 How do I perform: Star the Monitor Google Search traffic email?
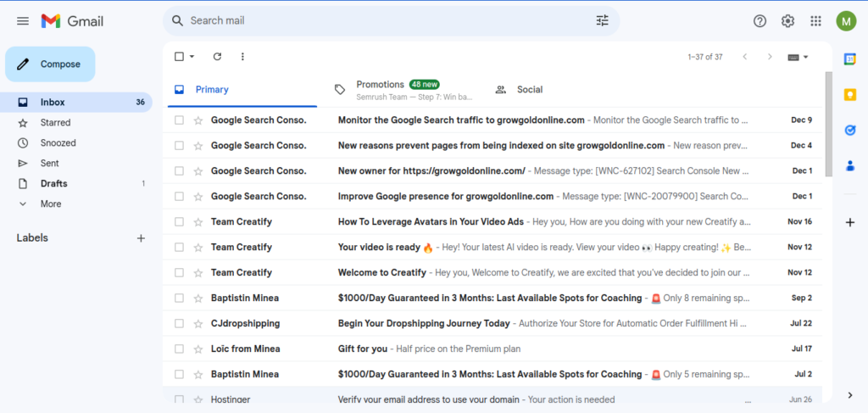click(x=198, y=120)
